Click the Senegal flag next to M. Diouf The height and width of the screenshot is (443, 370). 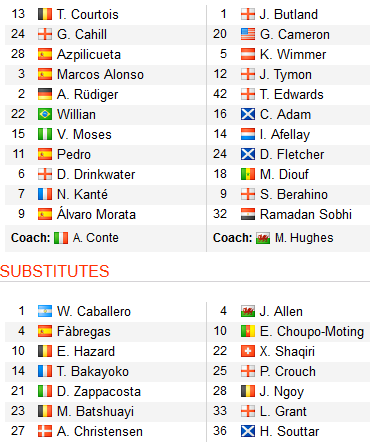(x=248, y=174)
